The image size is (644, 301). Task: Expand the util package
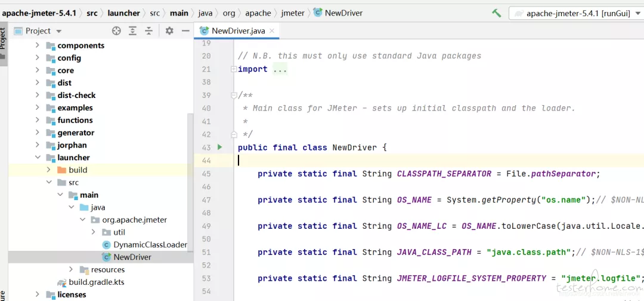coord(93,232)
